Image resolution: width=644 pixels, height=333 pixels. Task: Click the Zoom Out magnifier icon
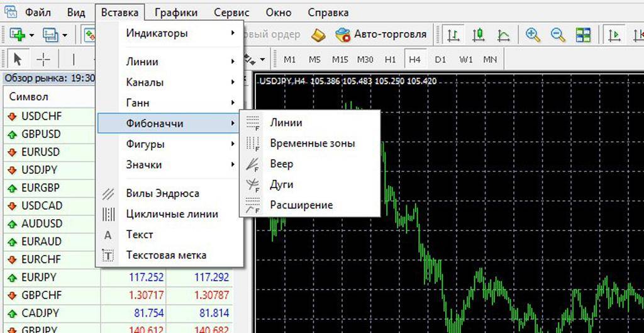pyautogui.click(x=558, y=35)
